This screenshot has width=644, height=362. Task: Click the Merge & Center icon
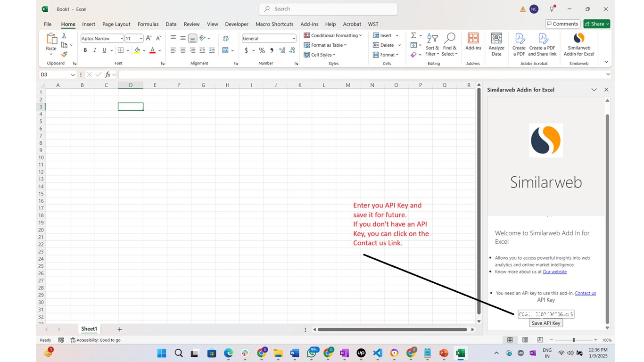coord(225,50)
